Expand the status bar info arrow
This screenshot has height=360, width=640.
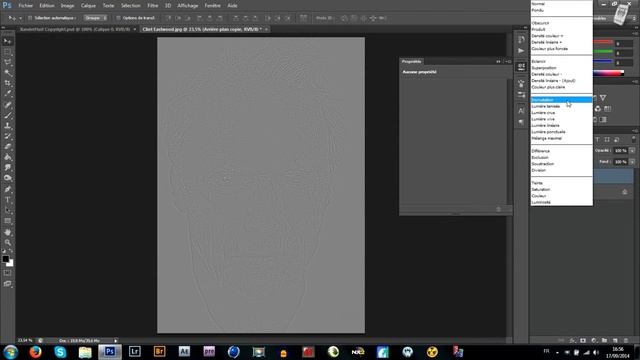(x=116, y=340)
